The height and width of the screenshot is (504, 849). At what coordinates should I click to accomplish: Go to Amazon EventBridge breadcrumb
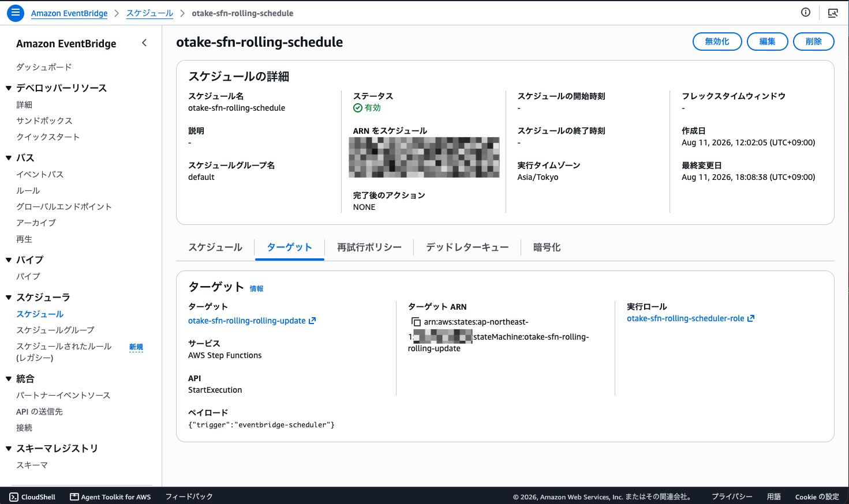[x=69, y=13]
